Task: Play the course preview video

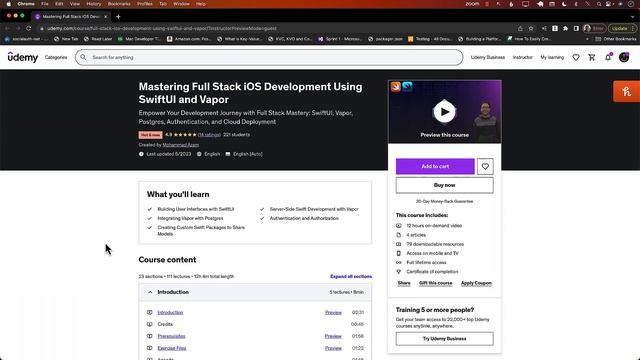Action: point(444,111)
